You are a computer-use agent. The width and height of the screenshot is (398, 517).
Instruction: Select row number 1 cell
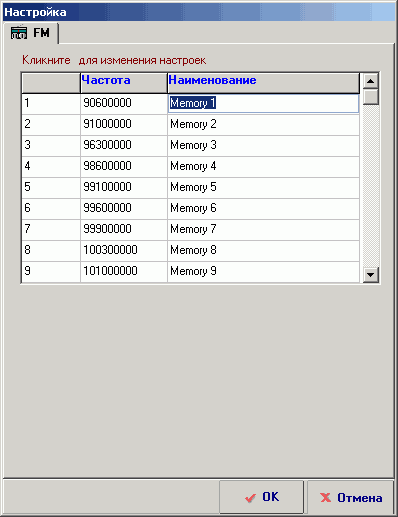click(51, 104)
